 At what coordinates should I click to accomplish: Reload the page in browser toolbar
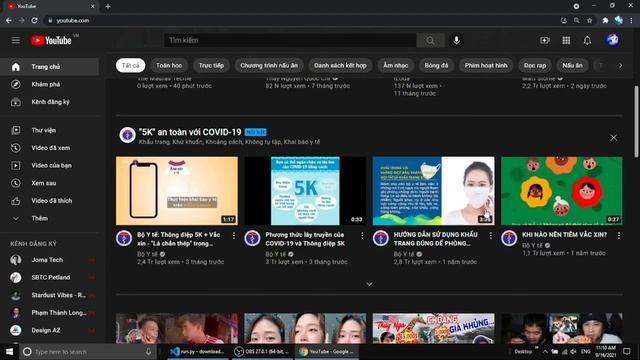34,20
